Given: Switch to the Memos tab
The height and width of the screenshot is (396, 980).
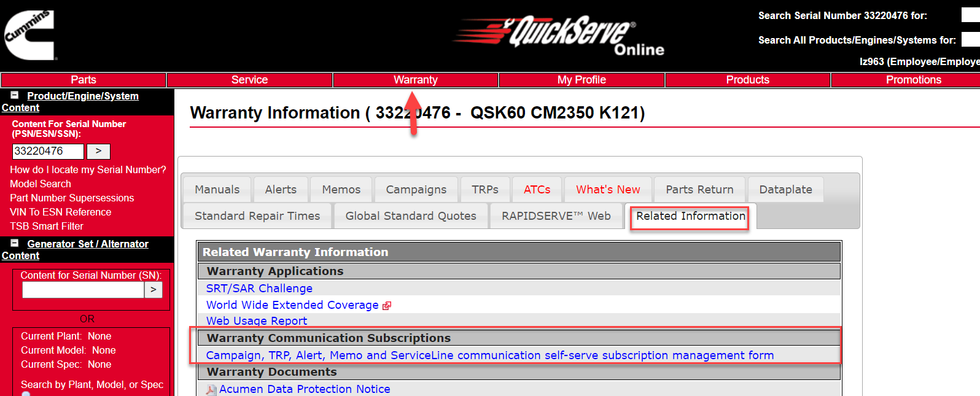Looking at the screenshot, I should point(341,190).
